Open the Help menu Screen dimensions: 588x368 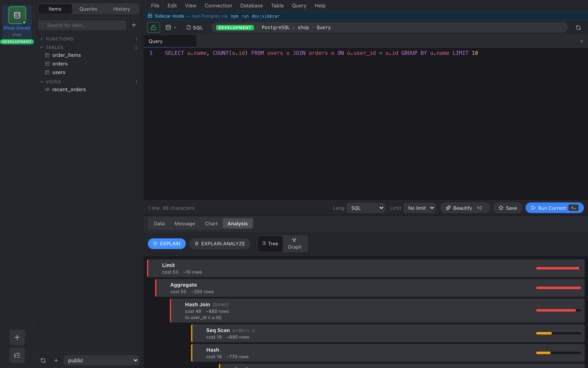click(320, 6)
